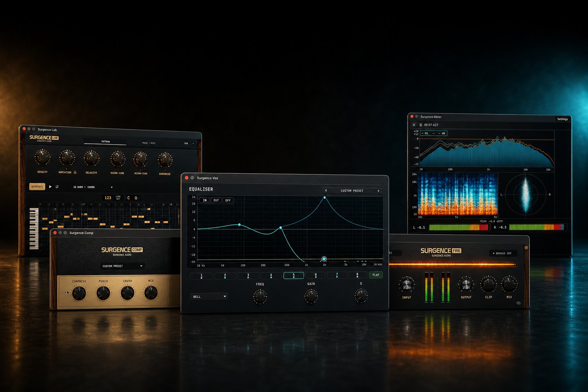
Task: Open the CUSTOM PRESET selector in Surgence Vox
Action: tap(352, 191)
